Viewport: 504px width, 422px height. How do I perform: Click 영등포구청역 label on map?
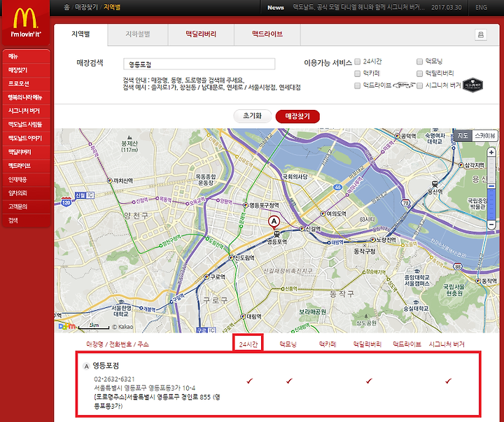(x=264, y=205)
